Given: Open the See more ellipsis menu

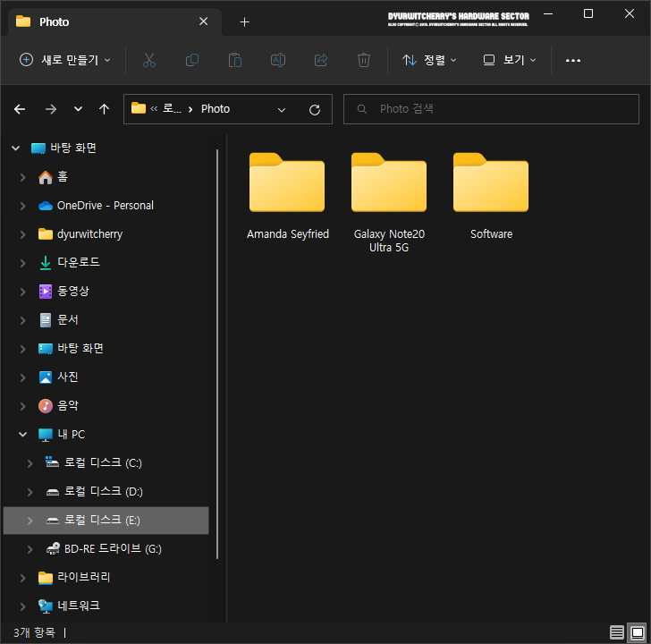Looking at the screenshot, I should coord(573,61).
